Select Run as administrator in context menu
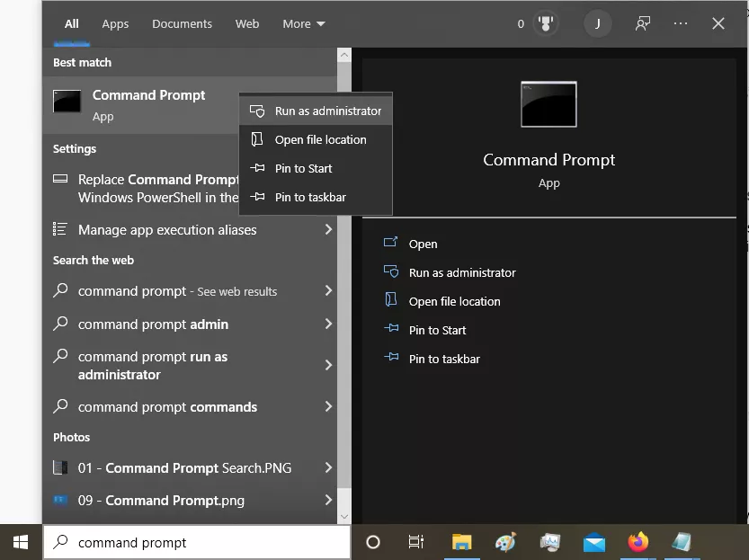 (x=327, y=111)
